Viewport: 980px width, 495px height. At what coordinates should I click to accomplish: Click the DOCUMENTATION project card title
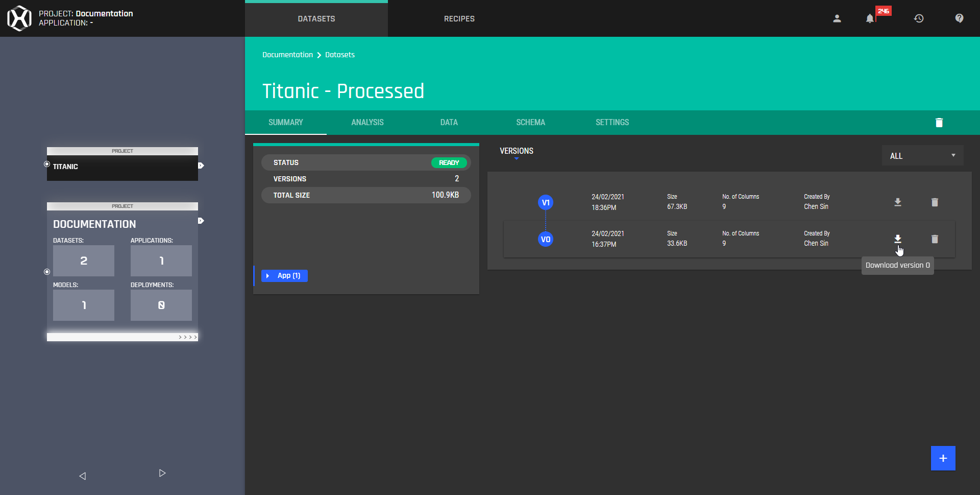click(94, 224)
